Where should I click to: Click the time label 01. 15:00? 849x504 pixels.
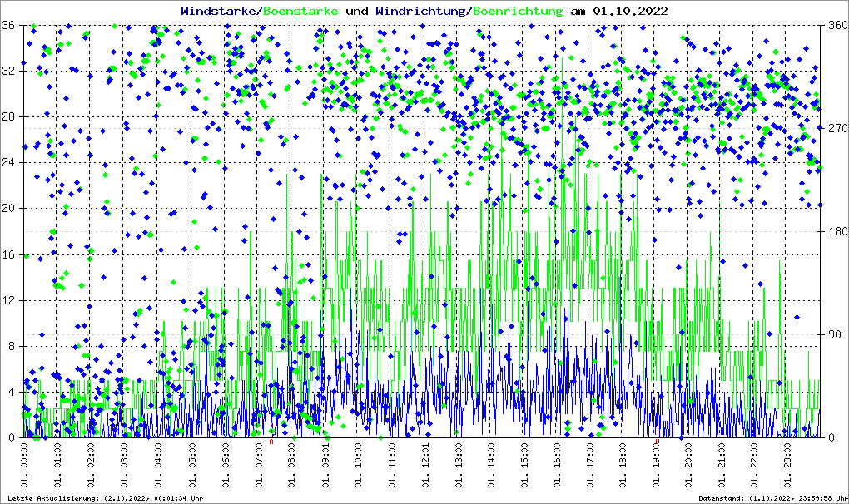point(524,466)
